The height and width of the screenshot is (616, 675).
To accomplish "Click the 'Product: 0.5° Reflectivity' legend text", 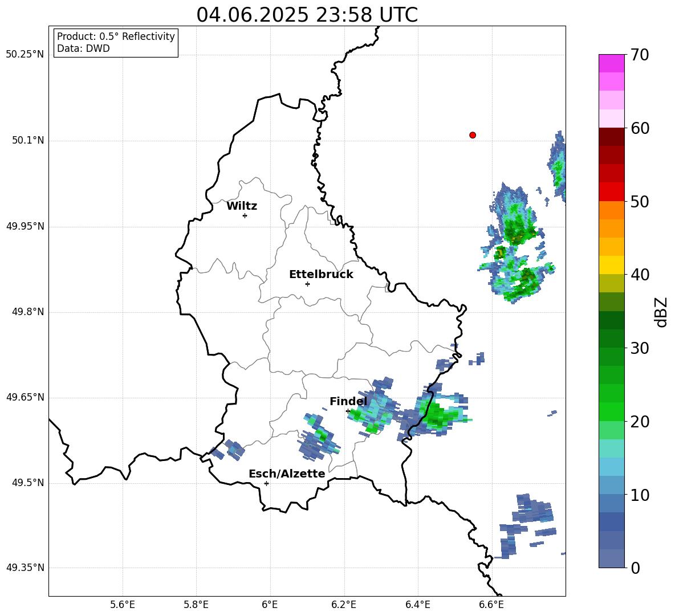I will pyautogui.click(x=116, y=36).
